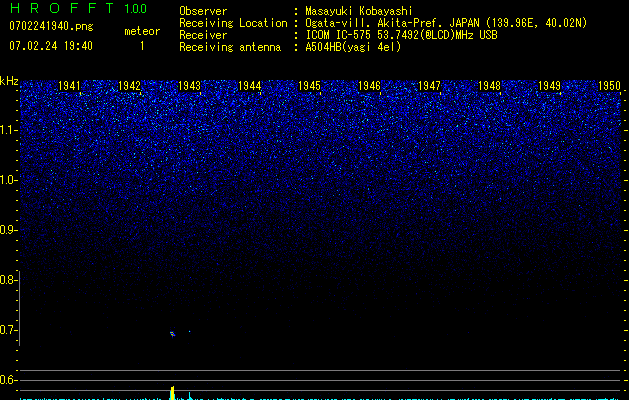
Task: Click the A504HB(yagi 4el) antenna text
Action: 353,47
